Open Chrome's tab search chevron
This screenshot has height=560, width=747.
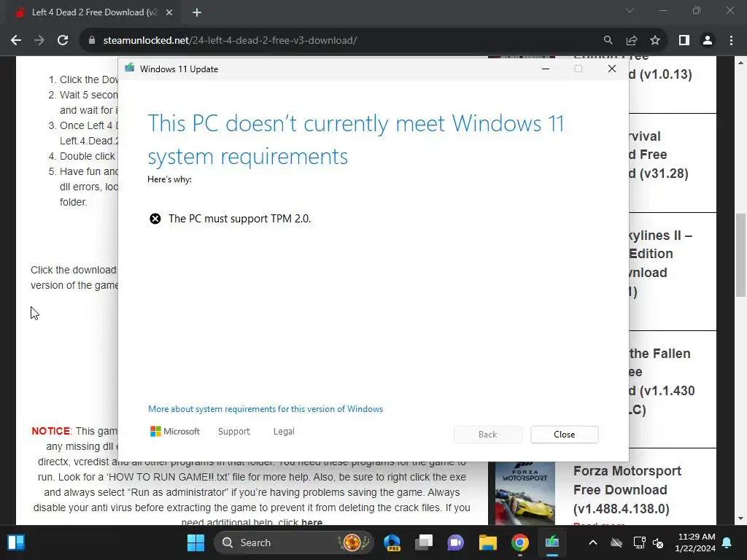(630, 10)
